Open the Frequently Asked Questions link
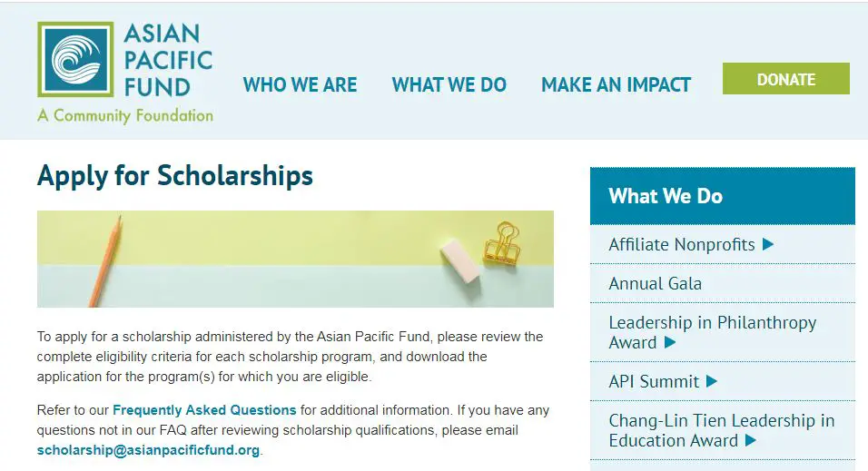This screenshot has width=868, height=471. point(204,410)
